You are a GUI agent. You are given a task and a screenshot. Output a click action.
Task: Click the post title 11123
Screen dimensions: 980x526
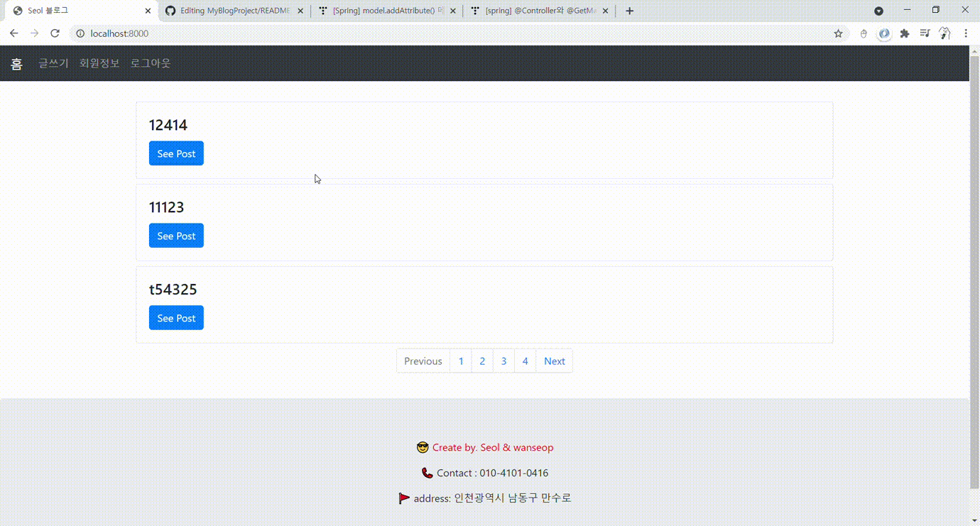[166, 207]
